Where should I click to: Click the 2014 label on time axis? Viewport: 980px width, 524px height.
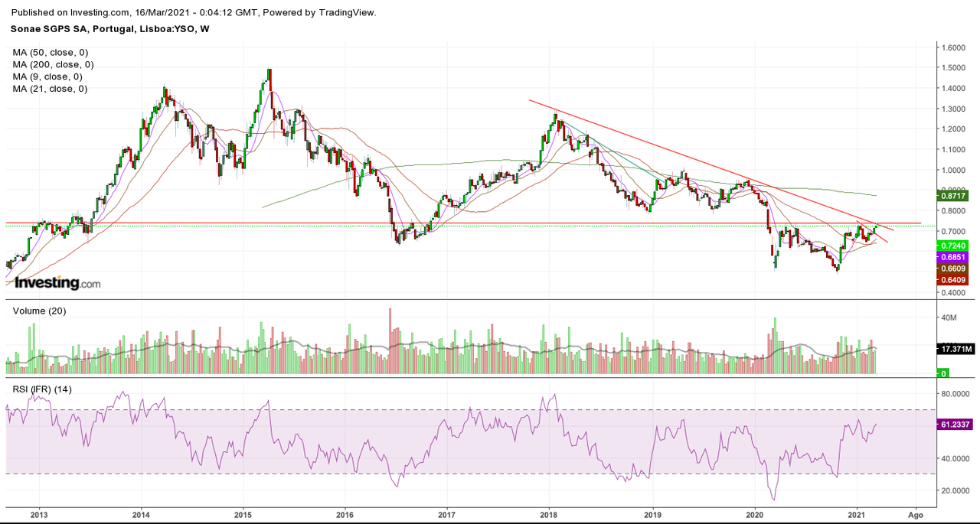point(141,516)
